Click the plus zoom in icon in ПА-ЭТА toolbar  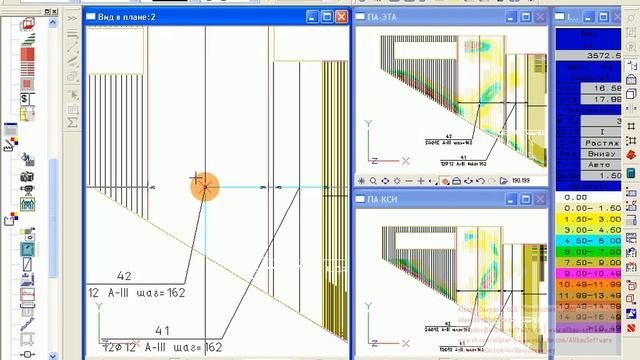pyautogui.click(x=421, y=181)
